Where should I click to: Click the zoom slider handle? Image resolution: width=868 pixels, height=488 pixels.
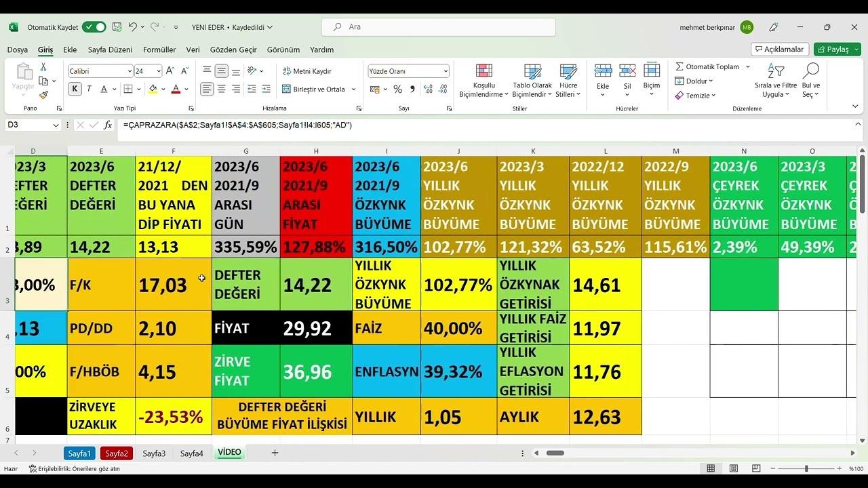tap(806, 468)
